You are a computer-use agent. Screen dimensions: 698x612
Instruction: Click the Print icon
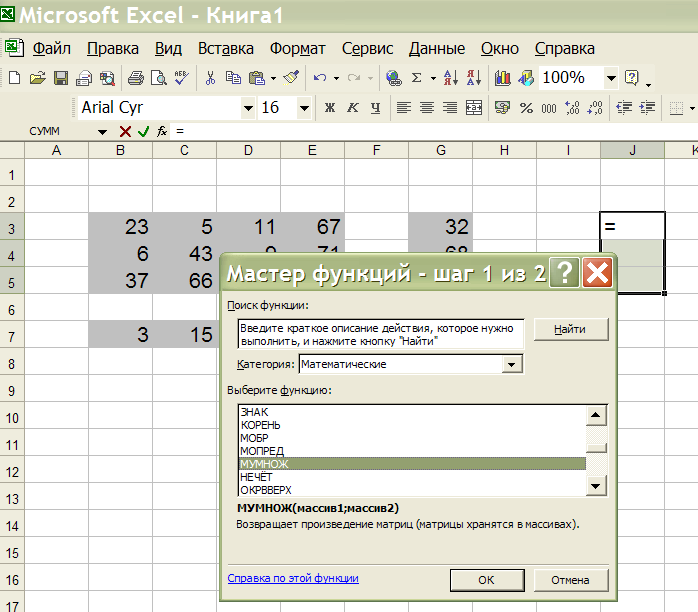135,78
